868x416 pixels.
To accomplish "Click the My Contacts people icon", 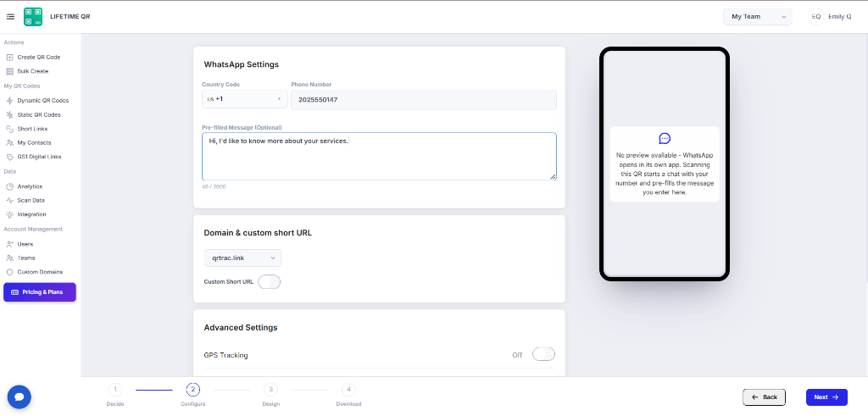I will (9, 142).
